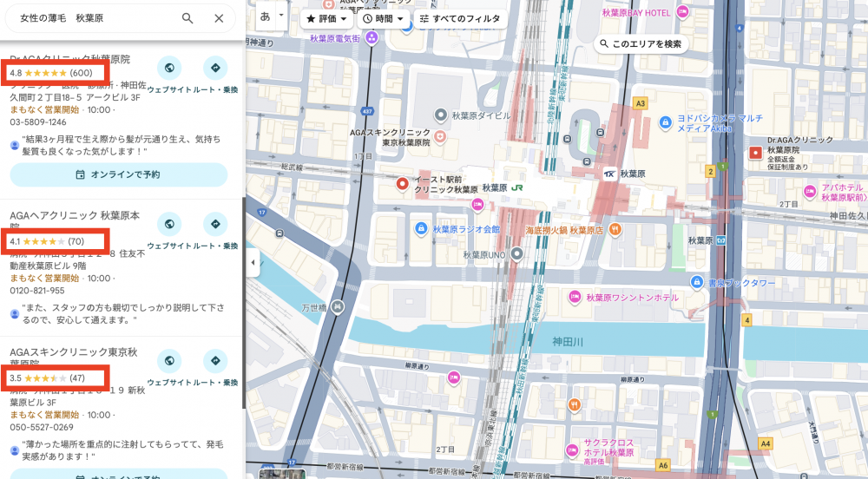The width and height of the screenshot is (868, 479).
Task: Click the 海底撈火鍋 restaurant pin
Action: coord(615,229)
